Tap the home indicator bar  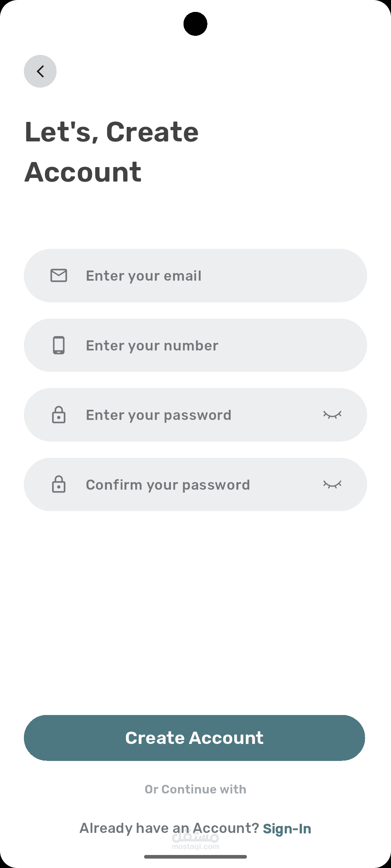pyautogui.click(x=195, y=857)
